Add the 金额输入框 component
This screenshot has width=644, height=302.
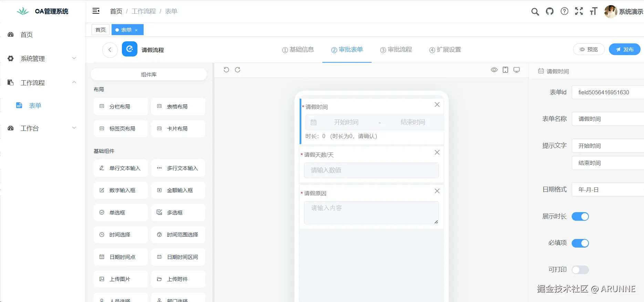[x=178, y=190]
